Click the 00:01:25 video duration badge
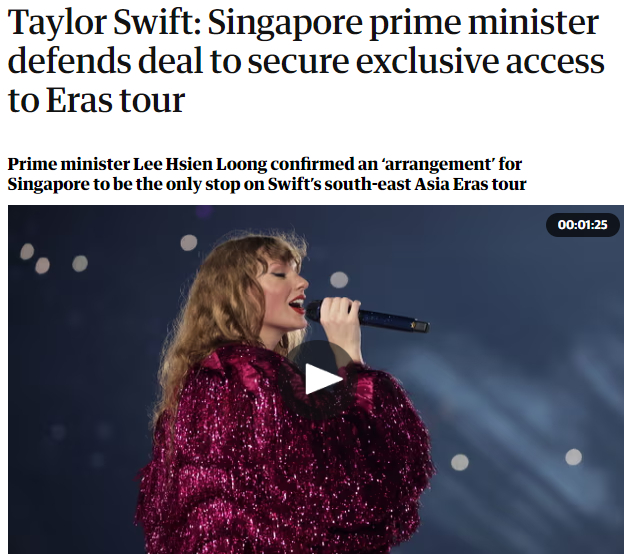This screenshot has width=624, height=554. coord(582,225)
